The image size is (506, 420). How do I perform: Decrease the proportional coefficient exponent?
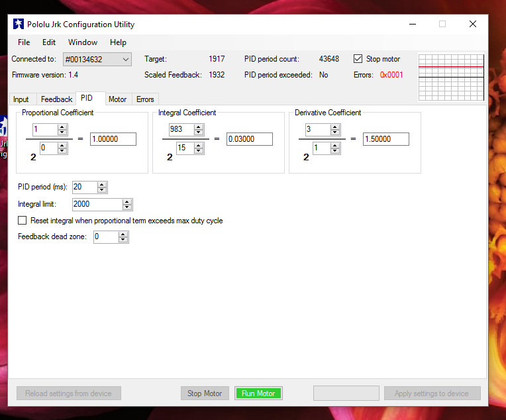click(x=62, y=151)
